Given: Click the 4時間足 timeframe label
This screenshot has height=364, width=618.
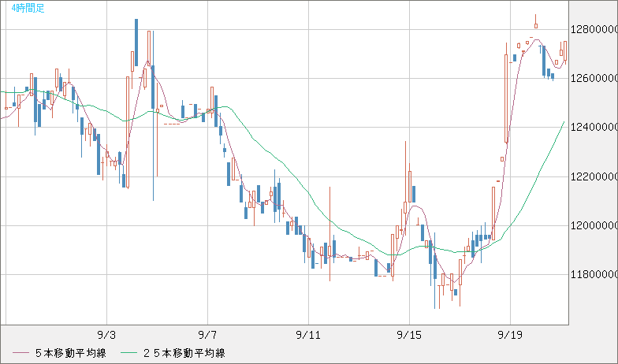Looking at the screenshot, I should (28, 8).
